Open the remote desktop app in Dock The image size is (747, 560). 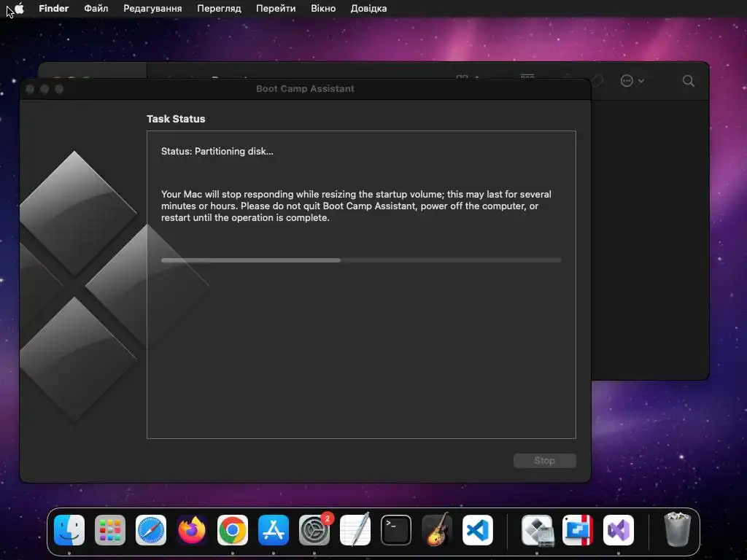coord(578,530)
